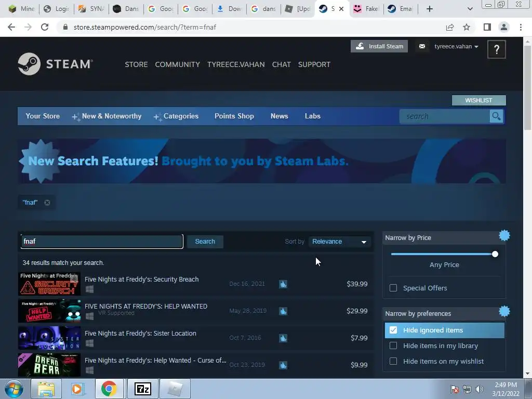Open the STORE menu
The image size is (532, 399).
(136, 64)
